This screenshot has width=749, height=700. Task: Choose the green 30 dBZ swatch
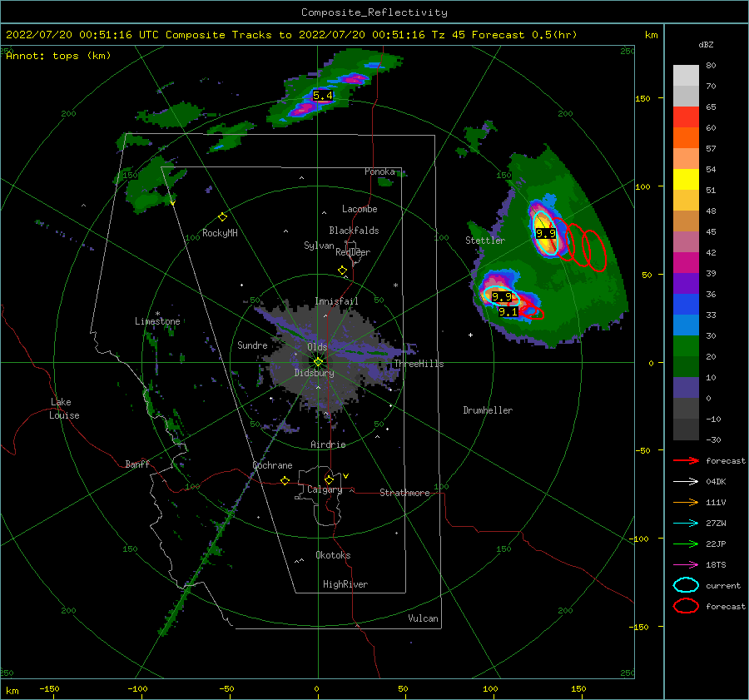point(686,345)
